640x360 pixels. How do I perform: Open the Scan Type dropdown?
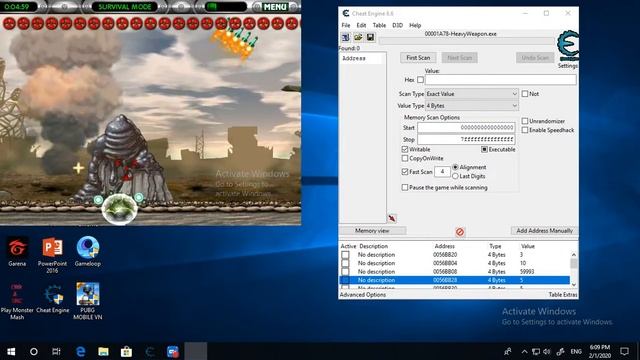click(471, 94)
